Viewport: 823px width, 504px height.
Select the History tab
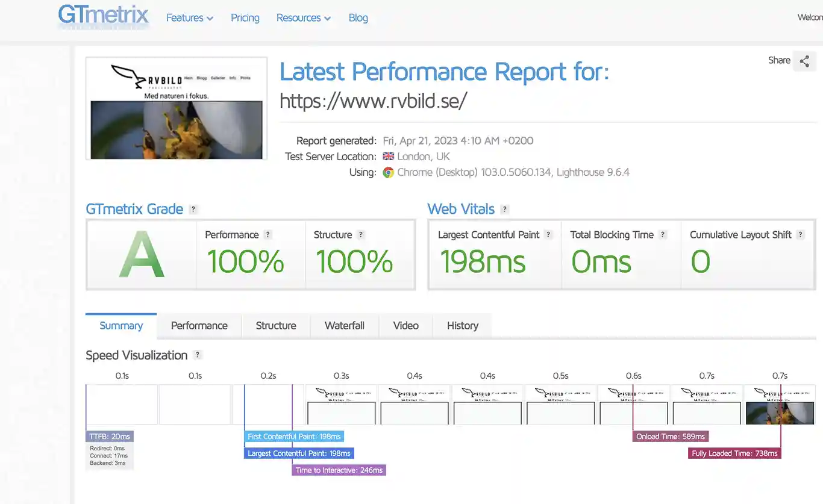pos(463,326)
